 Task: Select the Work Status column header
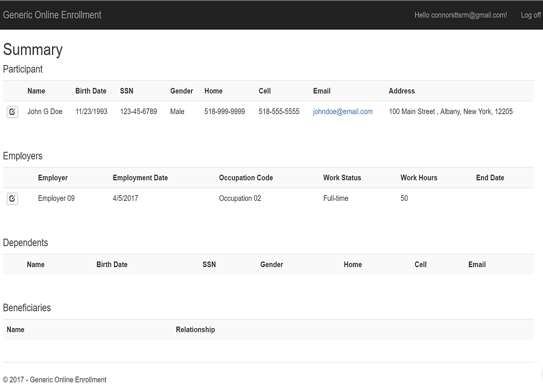pos(342,178)
